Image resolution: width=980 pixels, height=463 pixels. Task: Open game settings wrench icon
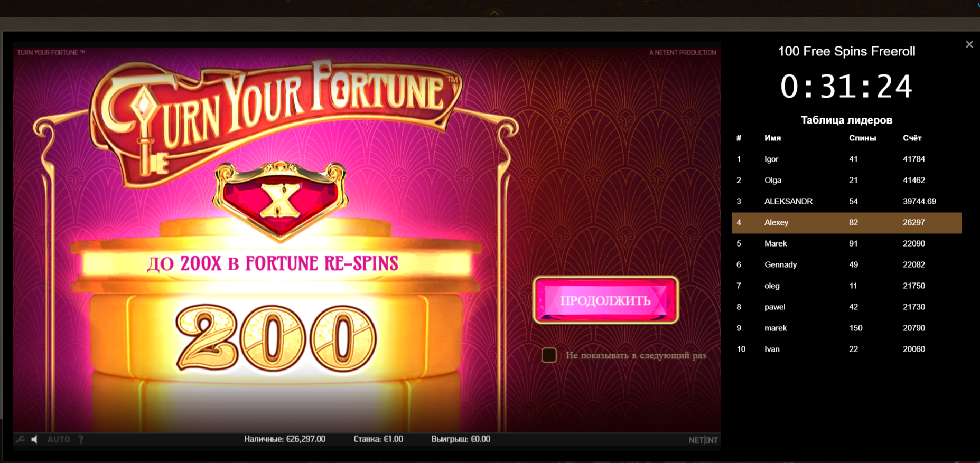pos(20,439)
